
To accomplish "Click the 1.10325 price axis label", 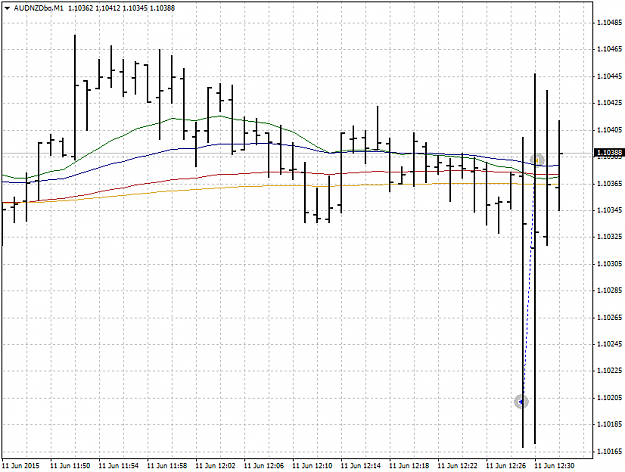I will 610,237.
